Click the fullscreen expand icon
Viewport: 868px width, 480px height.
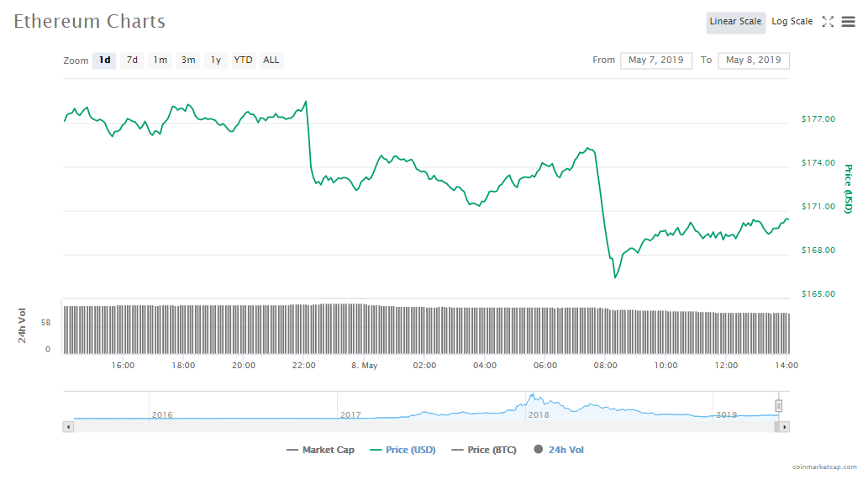[828, 22]
